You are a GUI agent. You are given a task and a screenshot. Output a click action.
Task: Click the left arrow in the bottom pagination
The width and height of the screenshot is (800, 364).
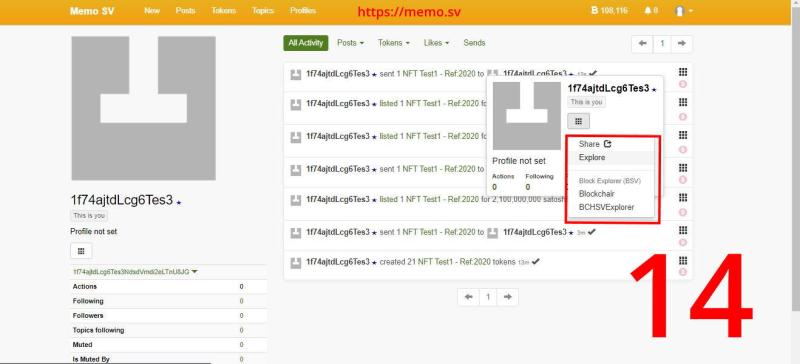tap(468, 297)
